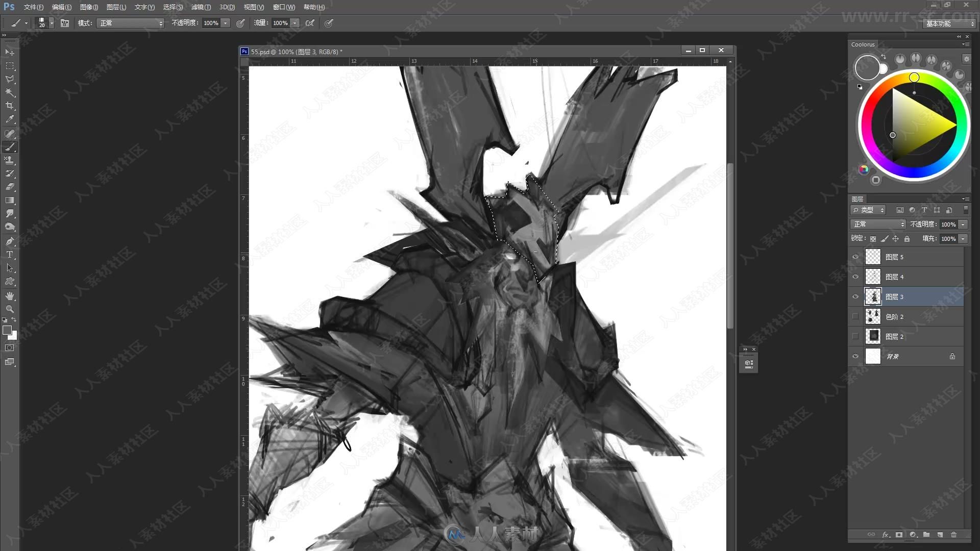
Task: Select the Pen tool
Action: tap(10, 241)
